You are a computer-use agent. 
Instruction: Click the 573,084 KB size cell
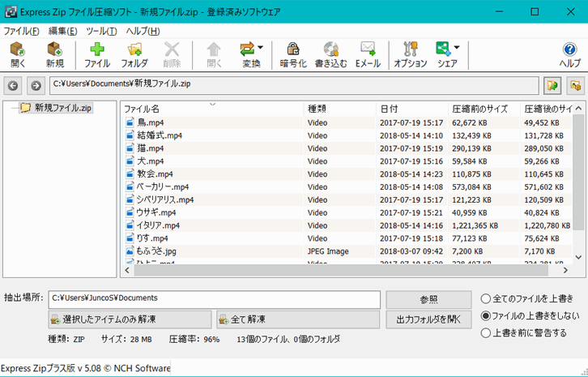(471, 187)
